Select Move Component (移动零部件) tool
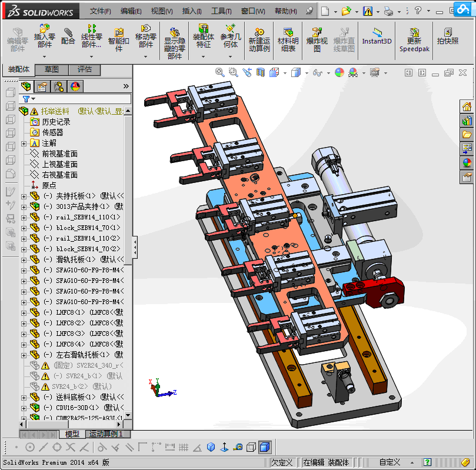The width and height of the screenshot is (476, 470). (x=146, y=36)
